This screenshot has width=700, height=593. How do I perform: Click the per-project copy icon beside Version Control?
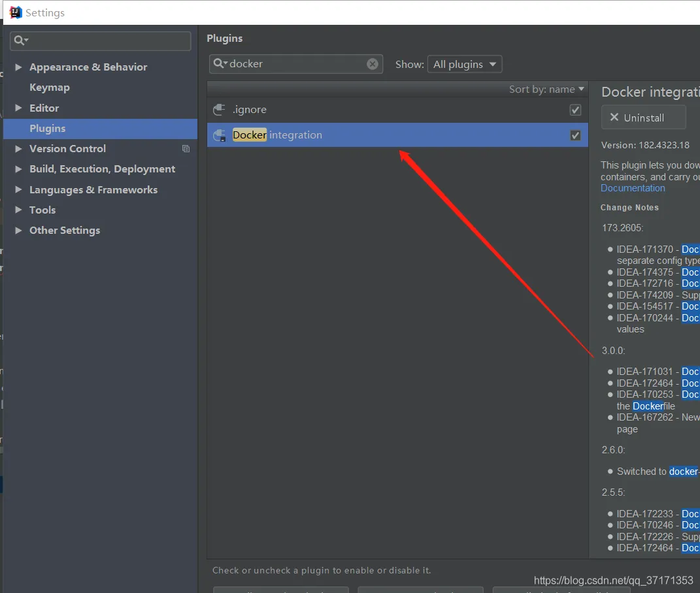click(186, 149)
